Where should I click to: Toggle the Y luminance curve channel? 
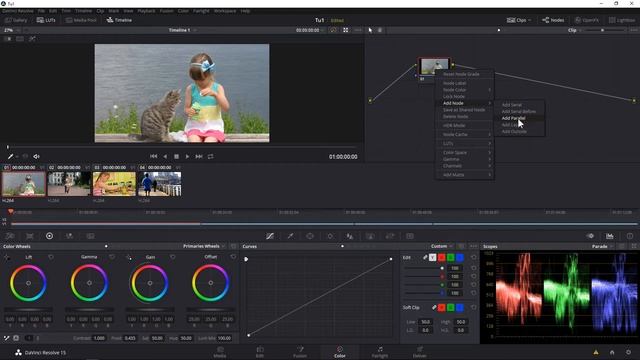(x=433, y=258)
